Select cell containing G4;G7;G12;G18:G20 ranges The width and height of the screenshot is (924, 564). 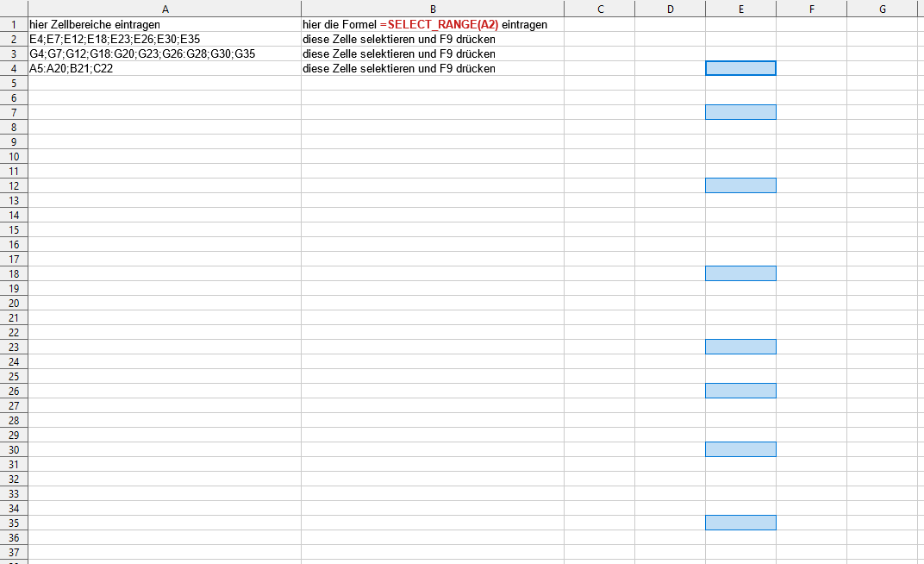(165, 53)
